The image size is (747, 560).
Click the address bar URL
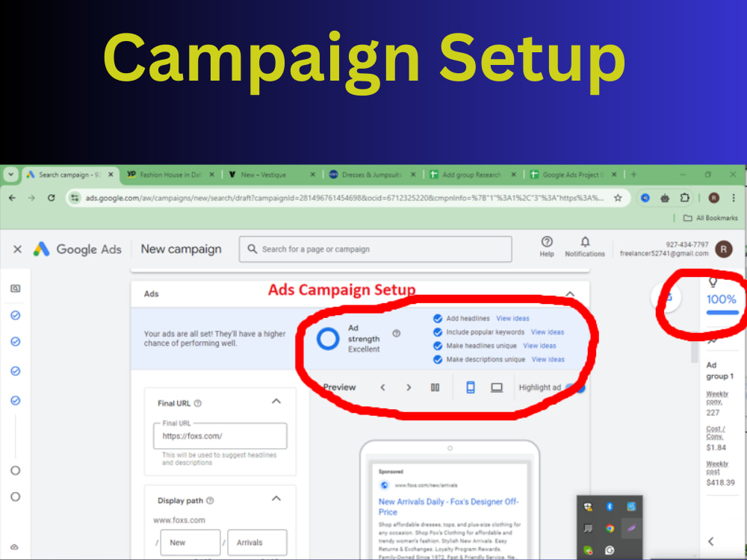tap(344, 198)
